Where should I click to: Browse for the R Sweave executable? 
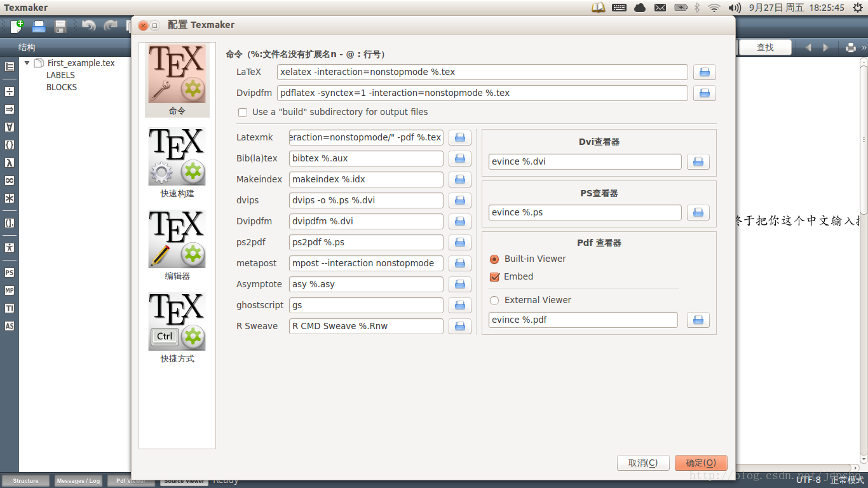pos(460,326)
